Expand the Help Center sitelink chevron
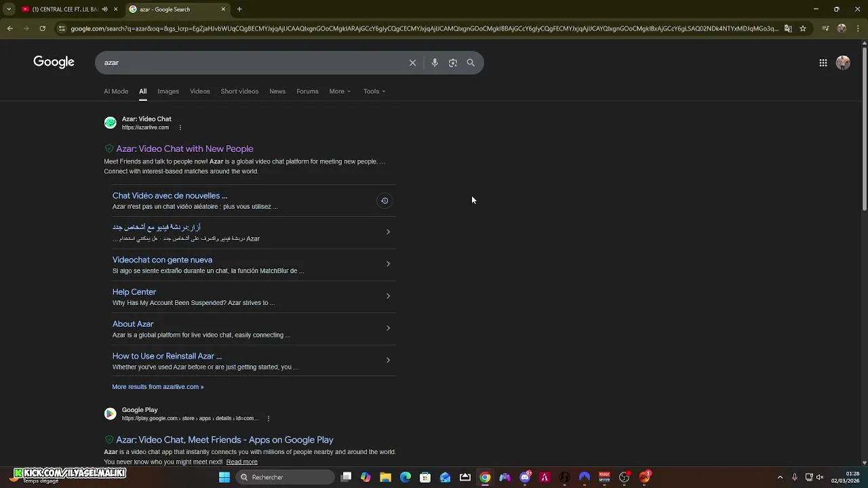 388,296
